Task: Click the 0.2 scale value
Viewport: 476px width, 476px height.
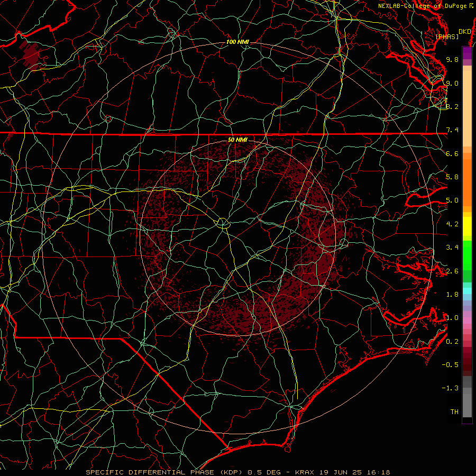Action: point(452,342)
